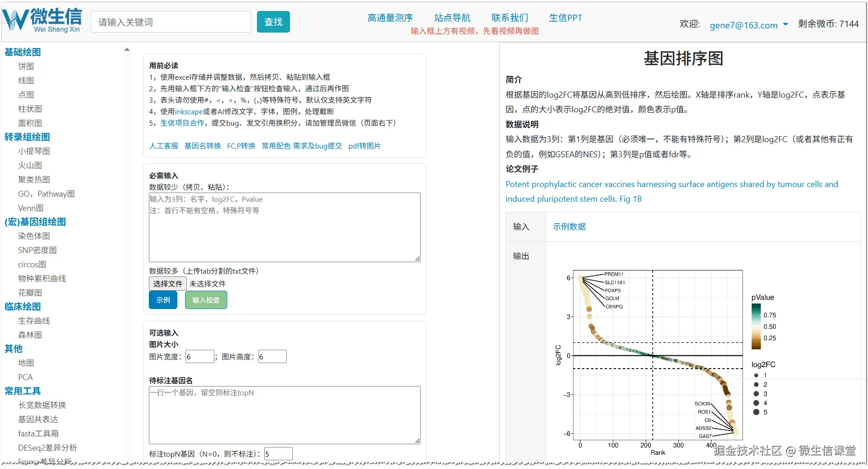868x469 pixels.
Task: Open the 站点导航 menu
Action: click(452, 18)
